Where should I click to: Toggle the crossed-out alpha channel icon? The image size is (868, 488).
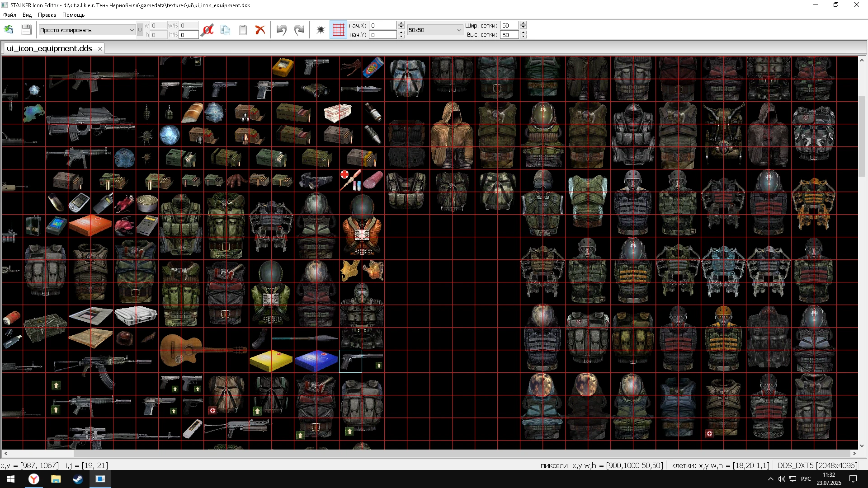coord(208,30)
